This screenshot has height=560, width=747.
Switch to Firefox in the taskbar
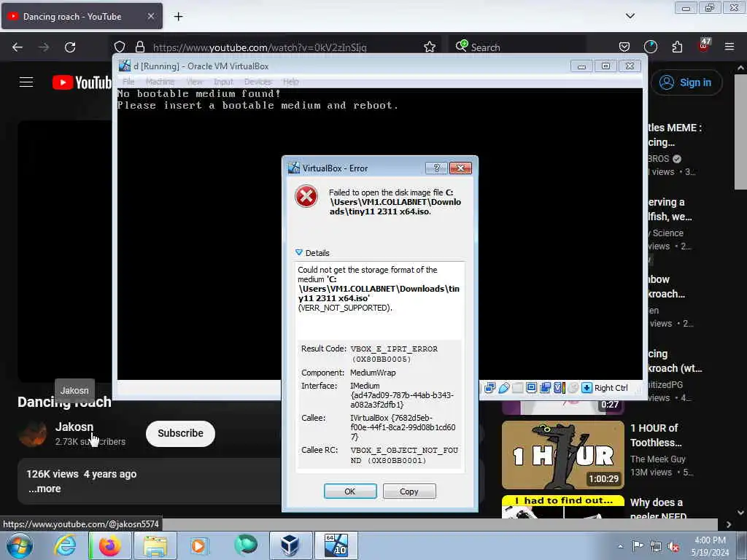click(x=109, y=545)
